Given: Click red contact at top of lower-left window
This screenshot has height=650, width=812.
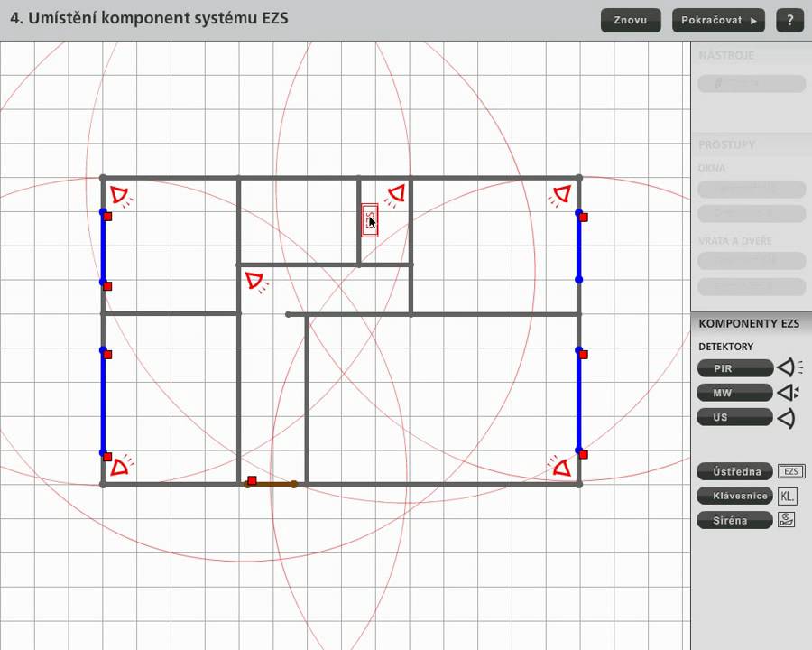Looking at the screenshot, I should coord(107,355).
